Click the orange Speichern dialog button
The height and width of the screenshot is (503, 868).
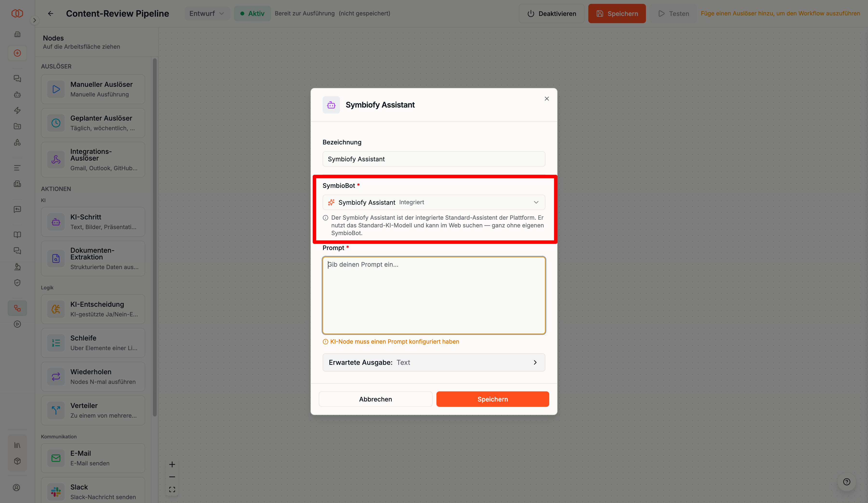coord(493,399)
